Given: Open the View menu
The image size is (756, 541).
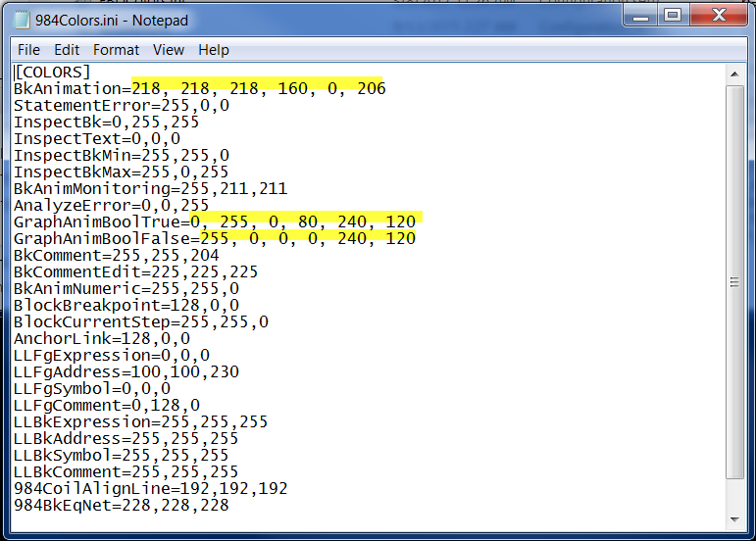Looking at the screenshot, I should coord(169,50).
